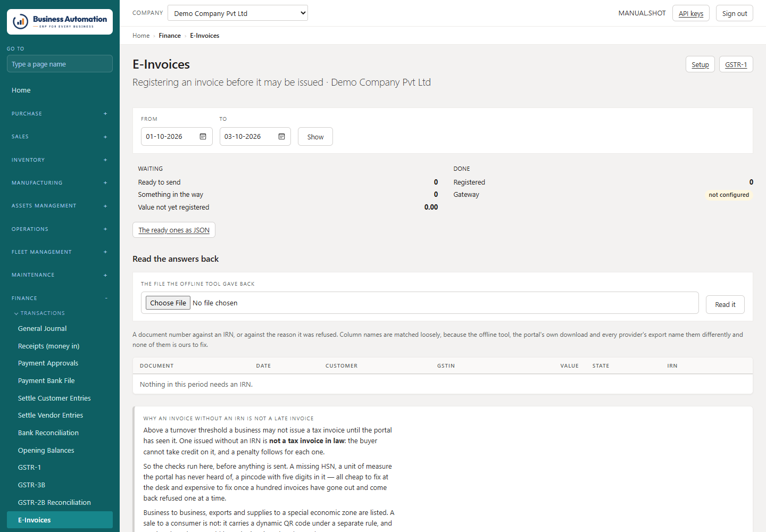The width and height of the screenshot is (766, 532).
Task: Expand the Inventory sidebar section
Action: [x=60, y=160]
